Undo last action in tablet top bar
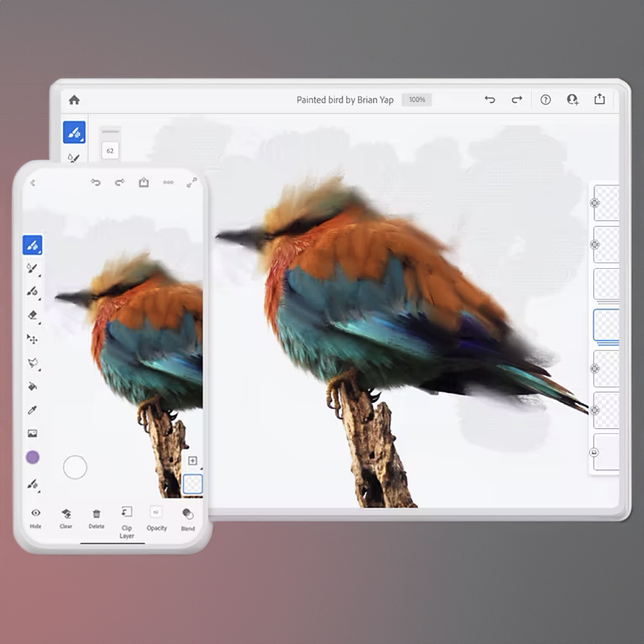Viewport: 644px width, 644px height. 490,99
